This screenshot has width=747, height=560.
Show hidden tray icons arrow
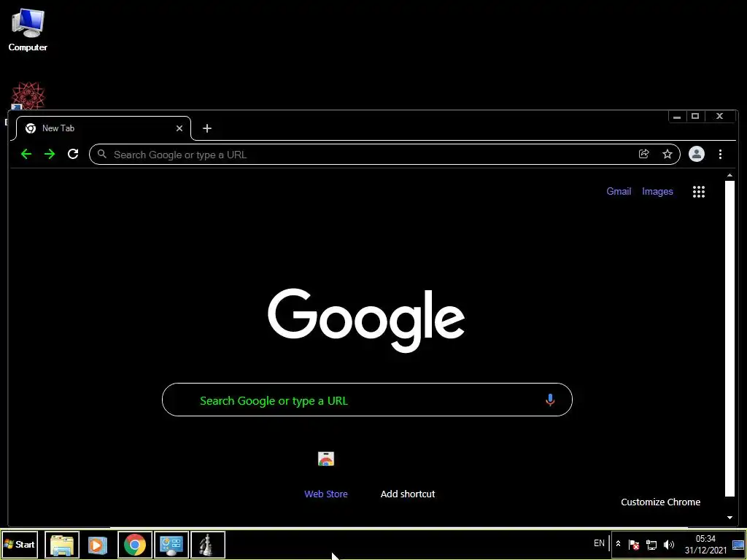[x=618, y=544]
